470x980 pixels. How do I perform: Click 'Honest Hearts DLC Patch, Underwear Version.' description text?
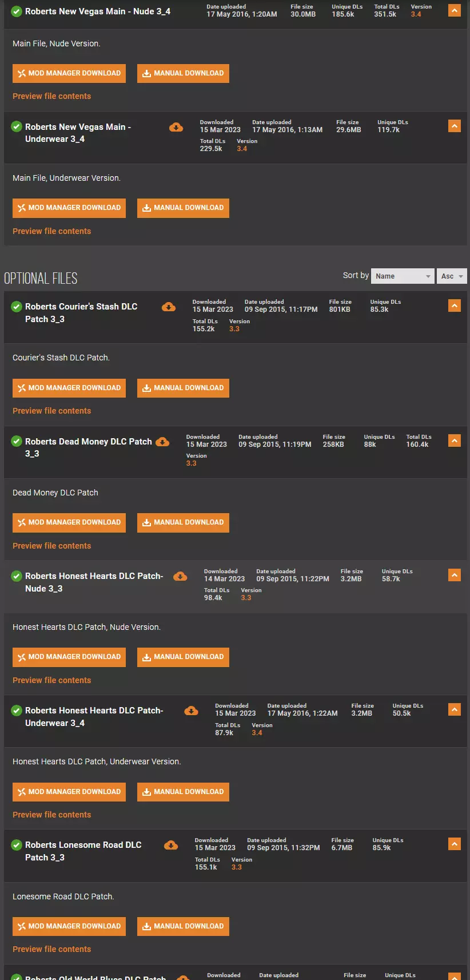(x=97, y=761)
